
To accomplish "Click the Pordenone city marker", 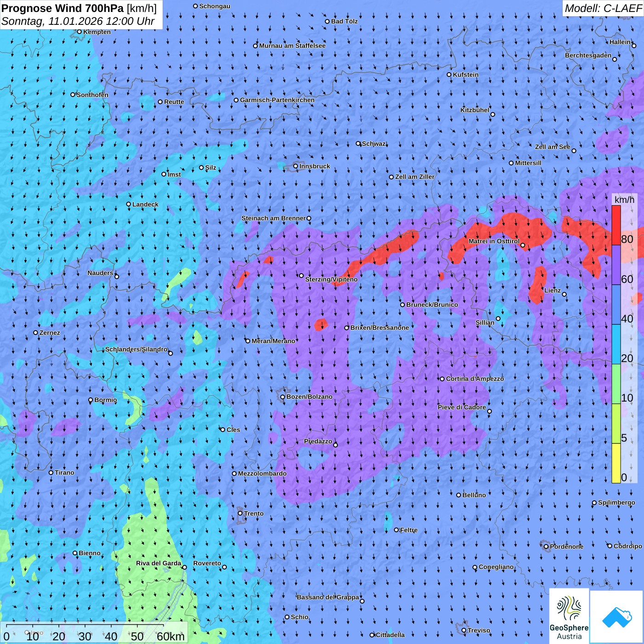I will click(546, 546).
